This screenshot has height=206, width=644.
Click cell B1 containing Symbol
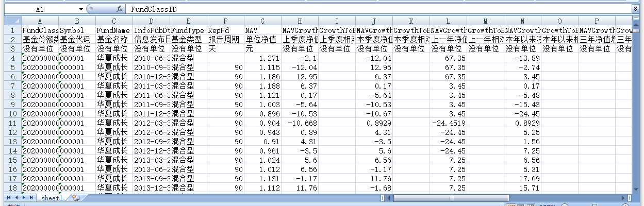77,30
